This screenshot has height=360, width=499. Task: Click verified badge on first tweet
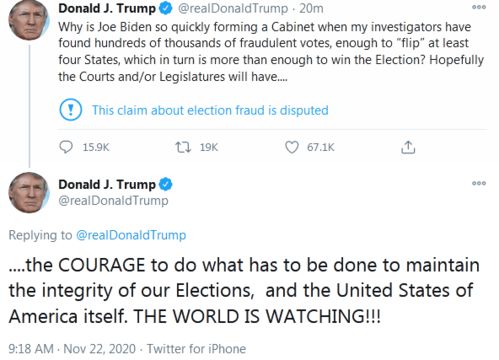(x=165, y=9)
